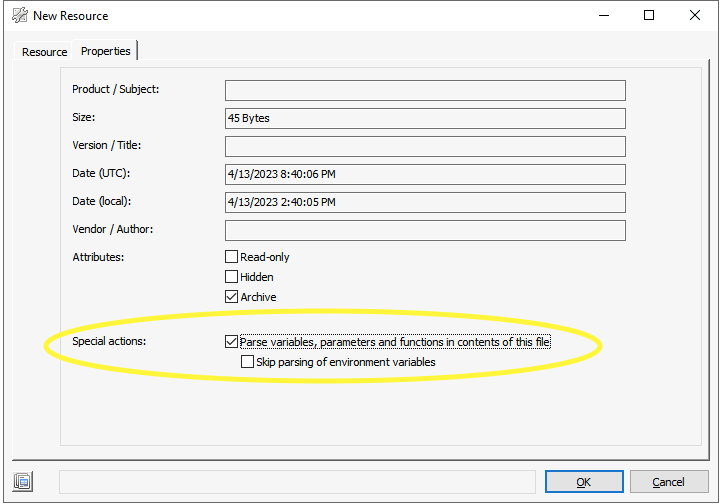Viewport: 720px width, 504px height.
Task: Check the Hidden attribute box
Action: pos(232,277)
